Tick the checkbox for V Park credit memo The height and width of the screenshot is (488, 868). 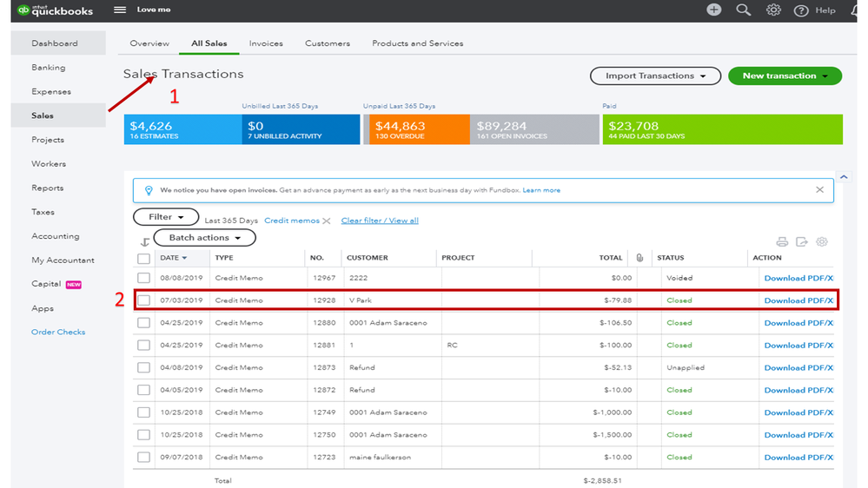point(144,300)
